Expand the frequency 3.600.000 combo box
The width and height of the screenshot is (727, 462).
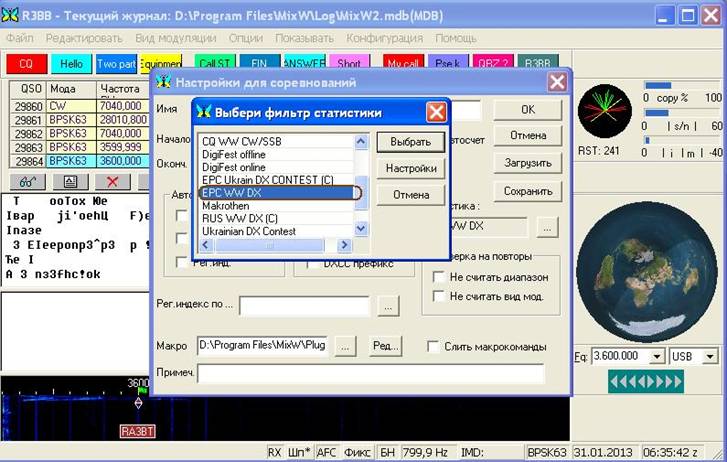[x=656, y=356]
